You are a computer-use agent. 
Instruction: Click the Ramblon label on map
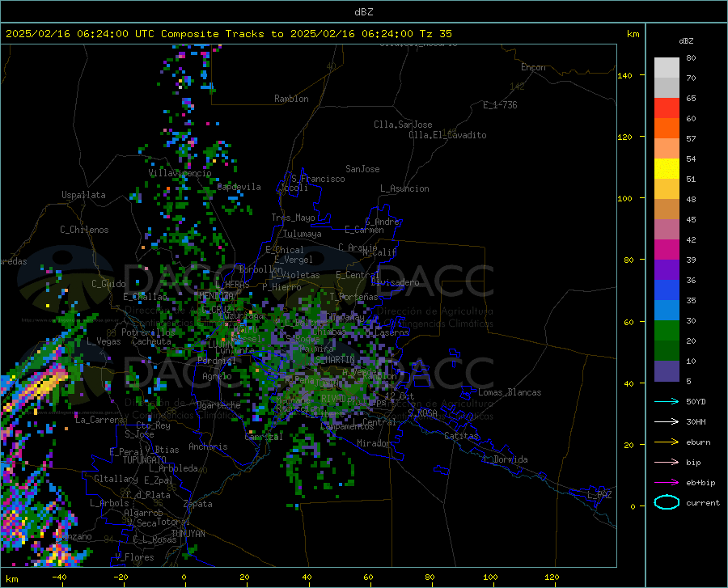coord(291,99)
